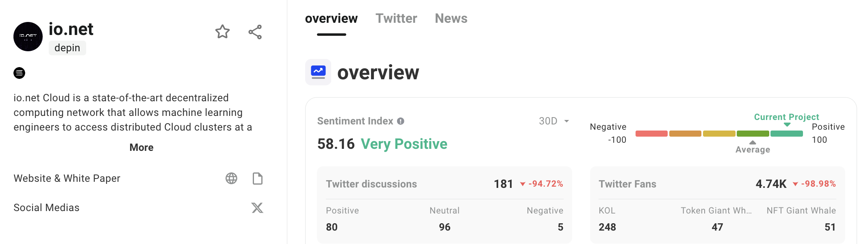Click the io.net project logo
Image resolution: width=868 pixels, height=244 pixels.
click(x=28, y=37)
